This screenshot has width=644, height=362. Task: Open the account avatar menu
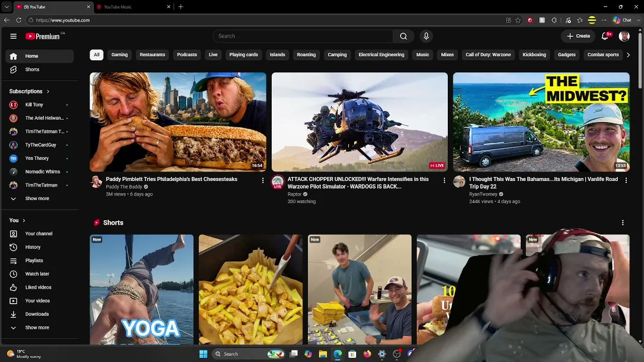pyautogui.click(x=624, y=36)
